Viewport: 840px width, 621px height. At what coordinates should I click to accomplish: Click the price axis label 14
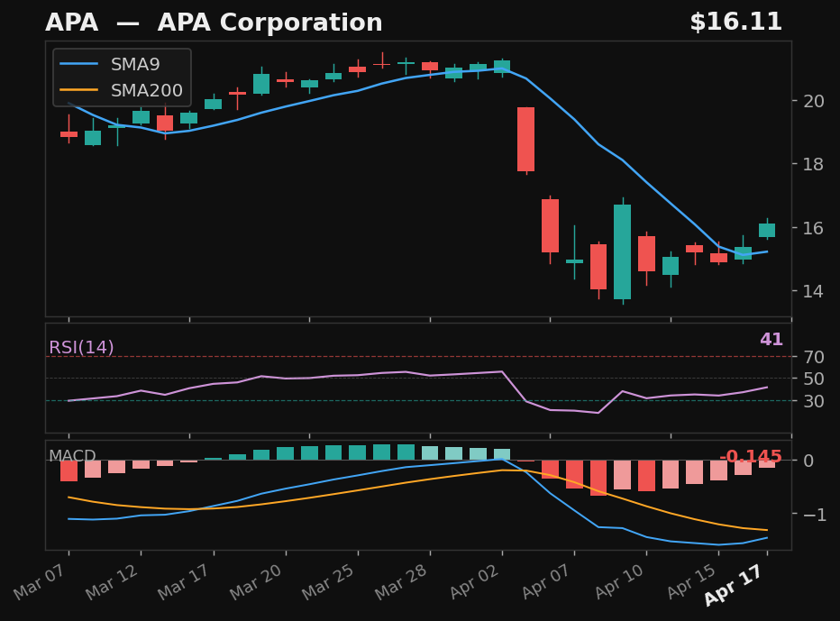[x=814, y=291]
